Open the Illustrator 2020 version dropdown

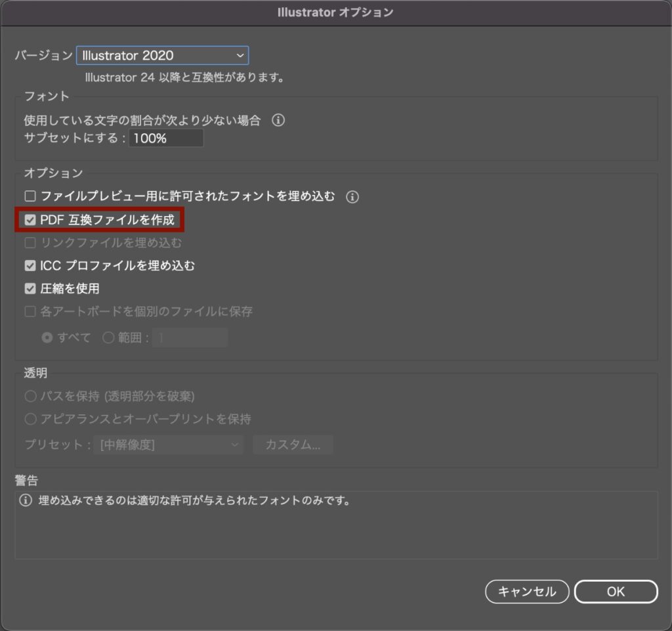[162, 56]
